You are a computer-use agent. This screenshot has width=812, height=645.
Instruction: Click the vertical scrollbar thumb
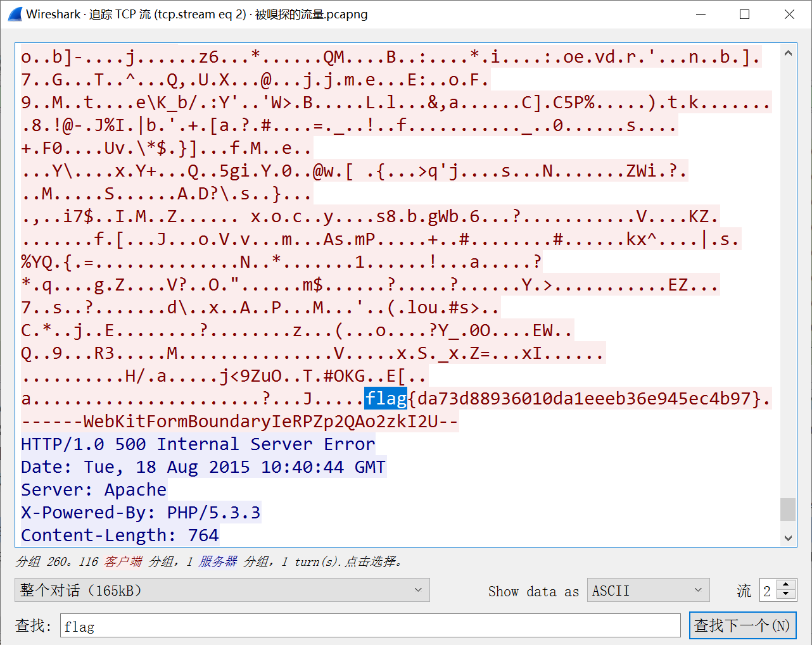788,509
